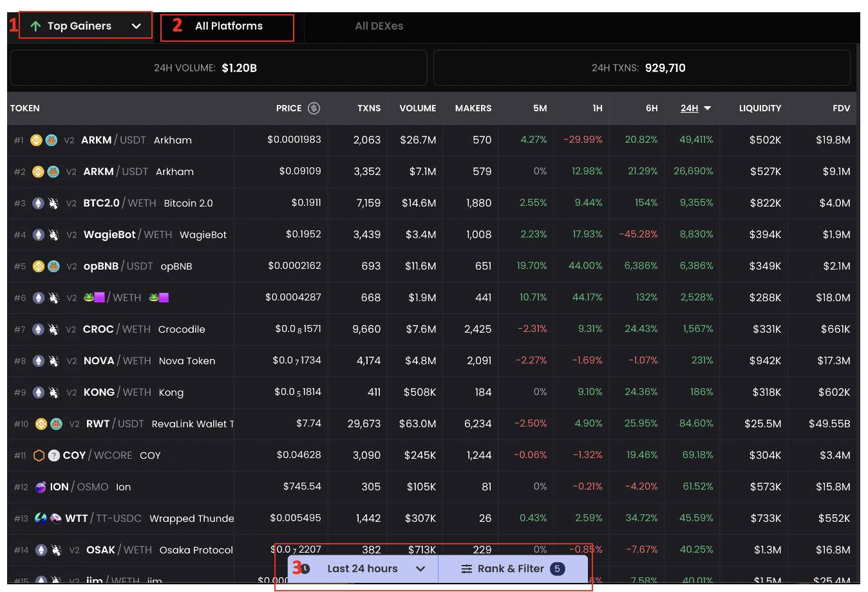Click the ThunderCore chain icon in WTT row
Image resolution: width=868 pixels, height=592 pixels.
coord(41,519)
